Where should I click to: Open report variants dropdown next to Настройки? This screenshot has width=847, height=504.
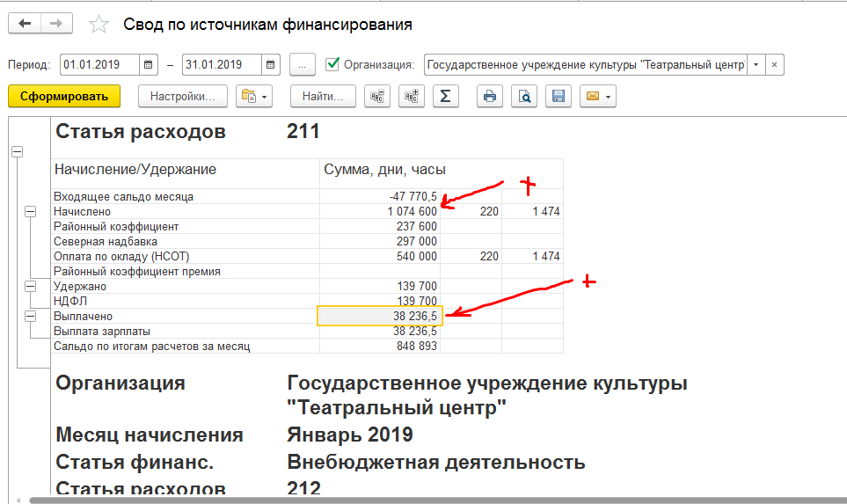pyautogui.click(x=255, y=97)
